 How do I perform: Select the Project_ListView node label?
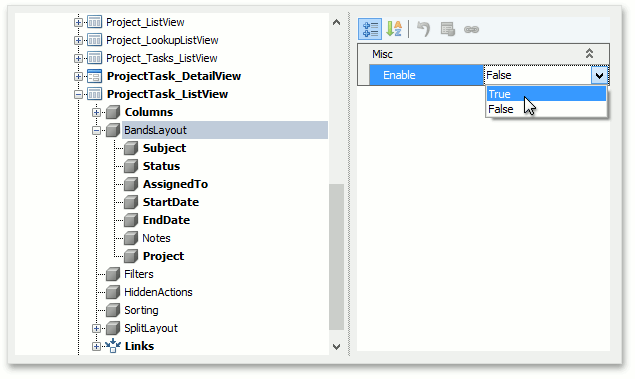[x=145, y=22]
